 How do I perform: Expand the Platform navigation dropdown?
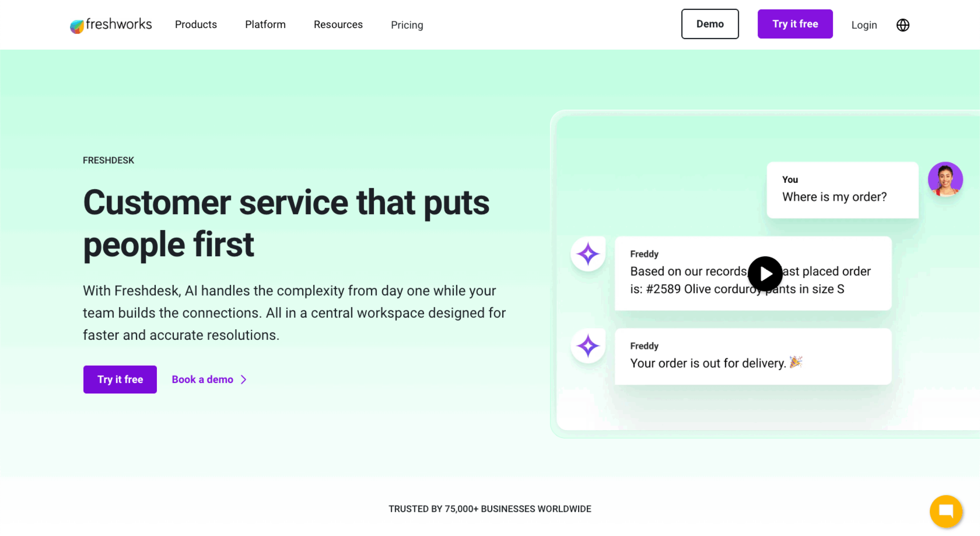coord(265,24)
